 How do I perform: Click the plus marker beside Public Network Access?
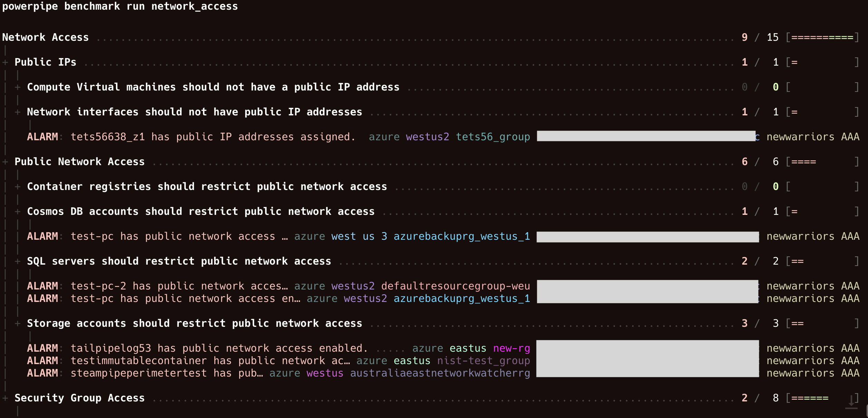5,162
